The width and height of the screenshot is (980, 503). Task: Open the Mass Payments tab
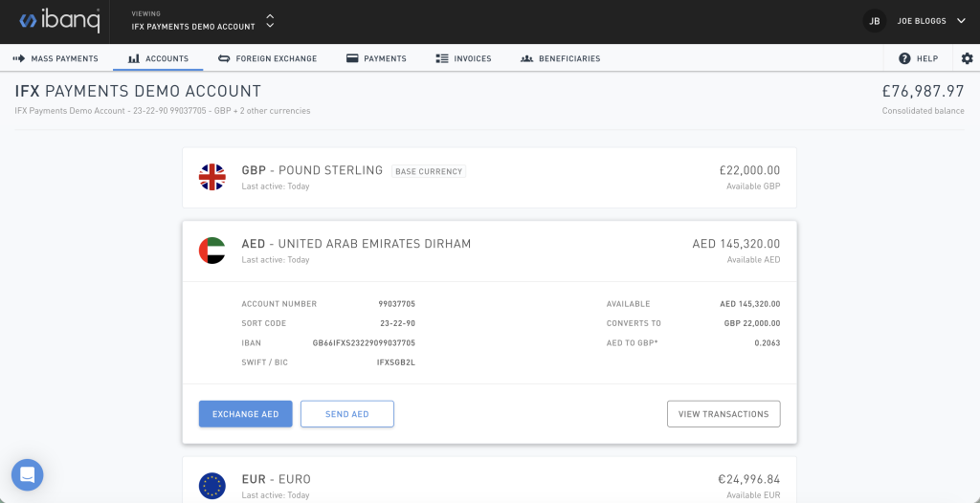coord(56,58)
